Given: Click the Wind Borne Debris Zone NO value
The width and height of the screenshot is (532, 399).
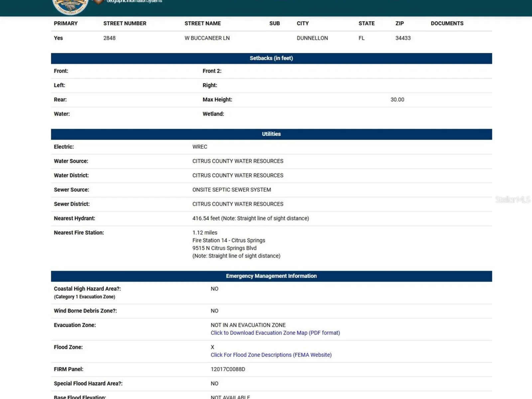Looking at the screenshot, I should coord(214,311).
